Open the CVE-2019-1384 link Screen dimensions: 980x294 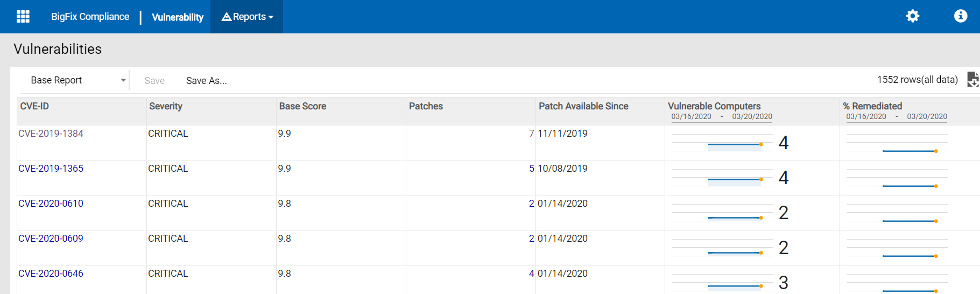pos(51,134)
